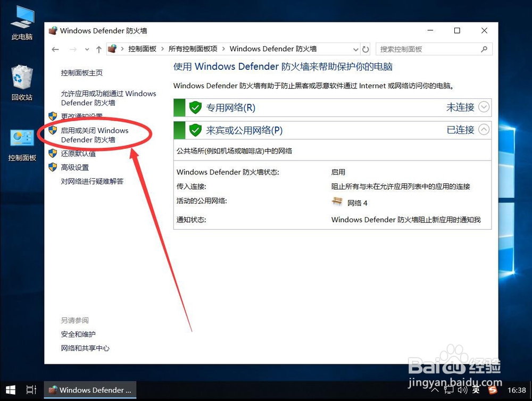The width and height of the screenshot is (532, 401).
Task: Click 所有控制面板项 breadcrumb
Action: click(x=193, y=49)
